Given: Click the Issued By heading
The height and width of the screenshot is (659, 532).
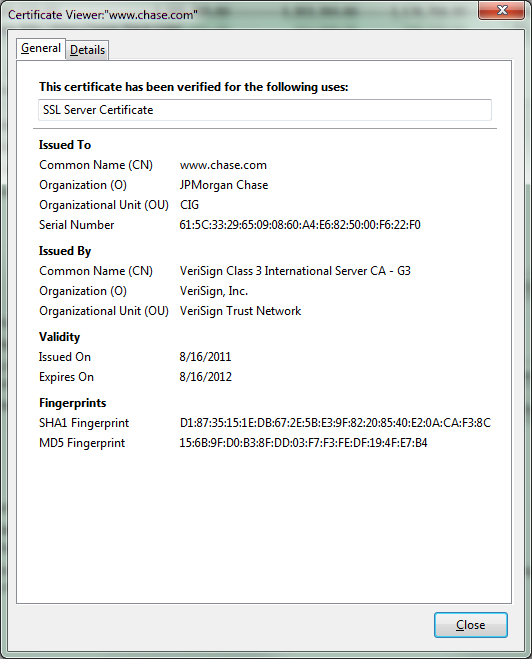Looking at the screenshot, I should pyautogui.click(x=65, y=251).
